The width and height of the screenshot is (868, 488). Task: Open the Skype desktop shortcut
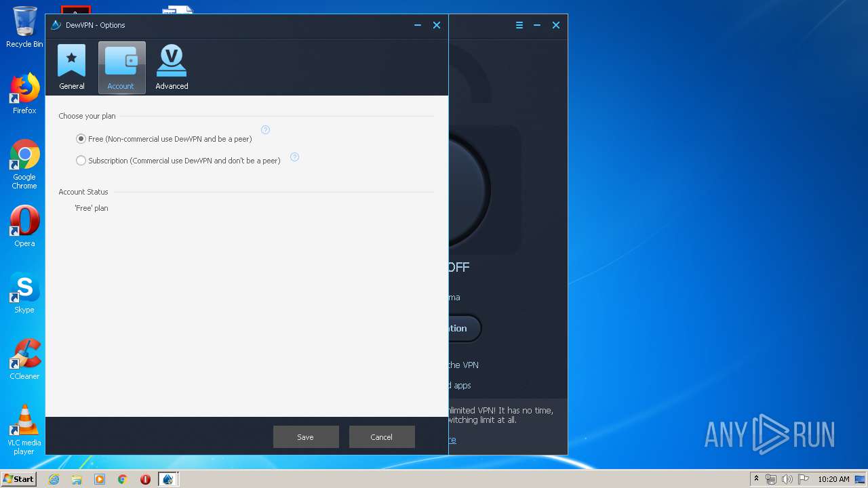24,293
